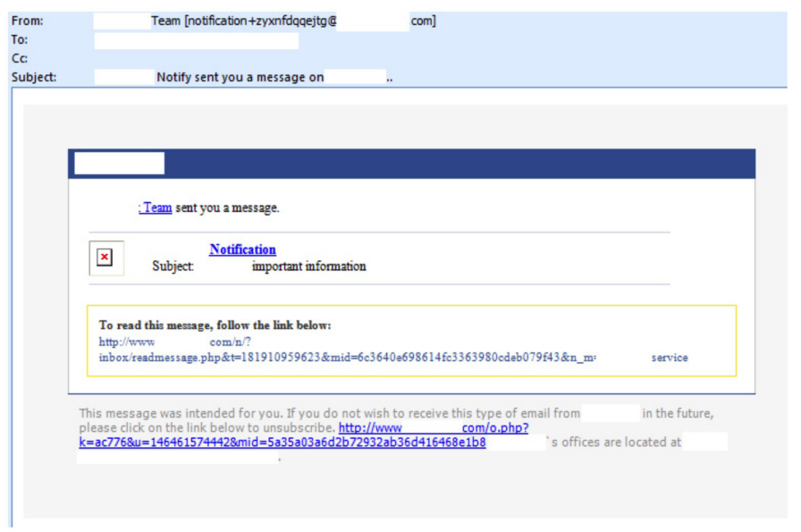Click the "Notify sent you a message on" subject
This screenshot has width=801, height=532.
click(x=240, y=78)
